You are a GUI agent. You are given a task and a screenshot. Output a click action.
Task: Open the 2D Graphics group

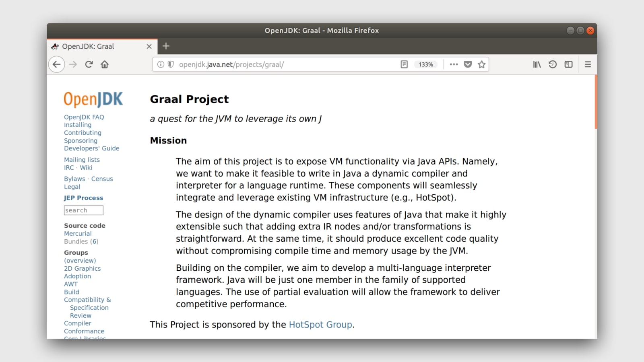pos(82,269)
